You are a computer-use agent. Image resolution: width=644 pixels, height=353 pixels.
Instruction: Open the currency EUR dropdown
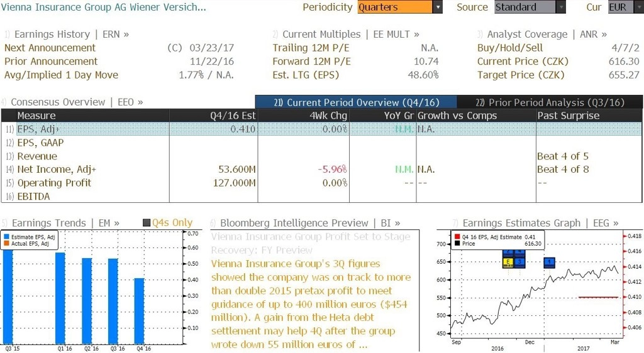(x=626, y=7)
